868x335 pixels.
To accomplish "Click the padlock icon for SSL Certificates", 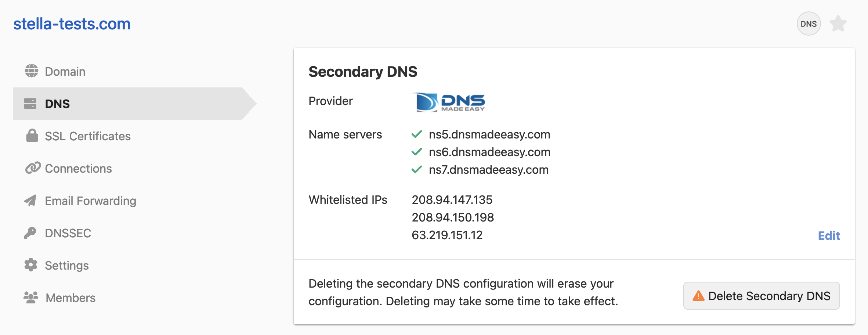I will tap(32, 136).
